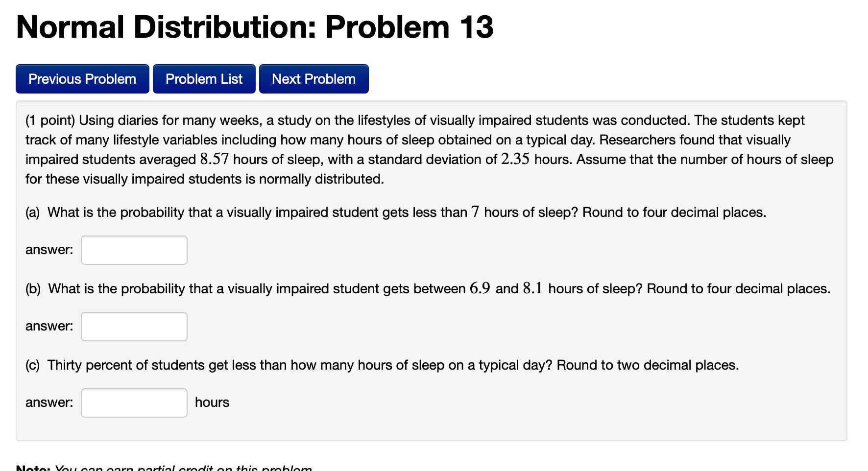The height and width of the screenshot is (471, 868).
Task: Click inside the box before the 'hours' label
Action: 134,402
